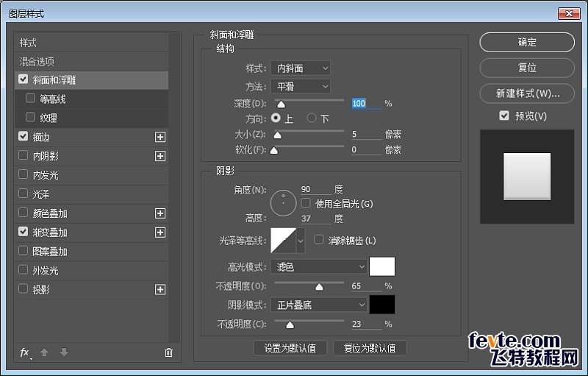Toggle the 使用全局光 checkbox
This screenshot has height=376, width=588.
pos(306,203)
